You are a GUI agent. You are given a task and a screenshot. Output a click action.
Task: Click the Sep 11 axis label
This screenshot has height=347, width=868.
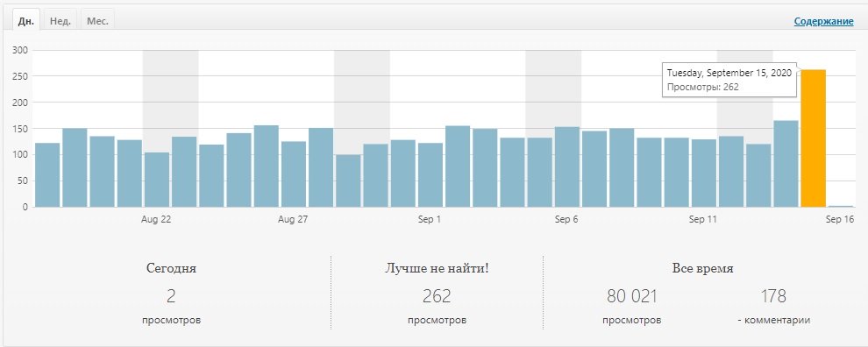pyautogui.click(x=703, y=220)
